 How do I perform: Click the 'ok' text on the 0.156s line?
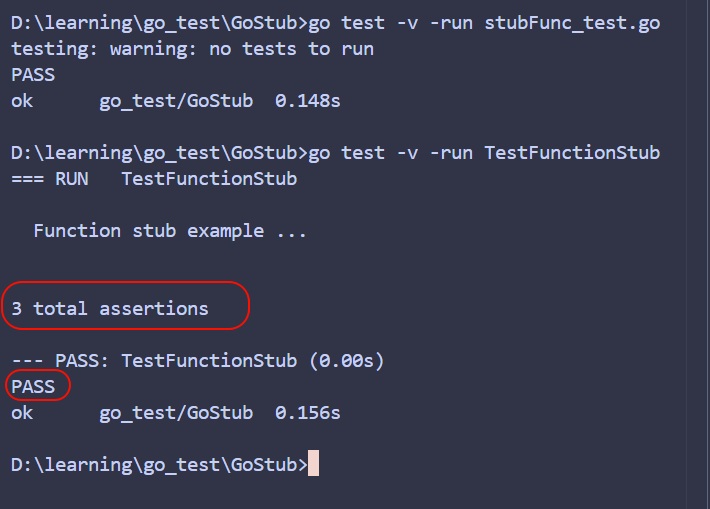(22, 412)
